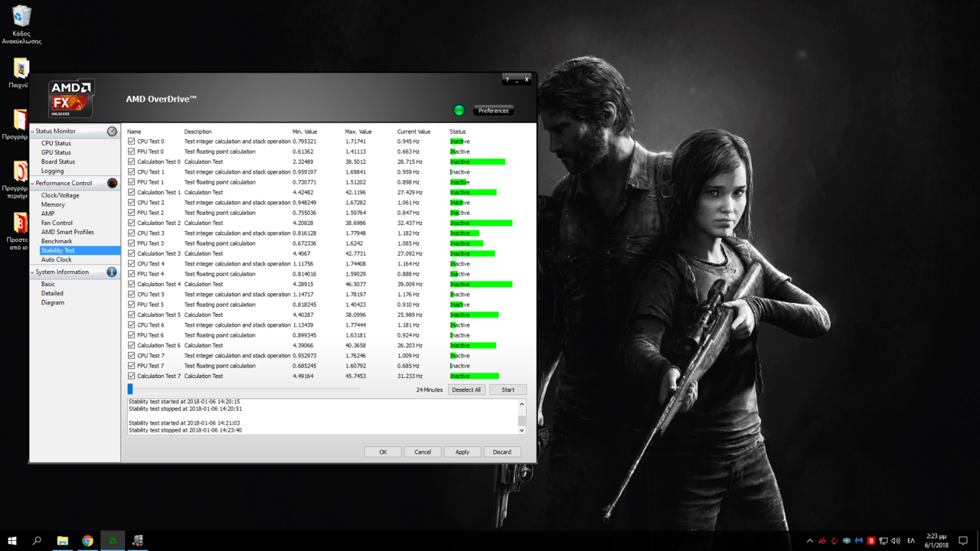Viewport: 980px width, 551px height.
Task: Toggle FPU Test 7 checkbox
Action: (x=131, y=366)
